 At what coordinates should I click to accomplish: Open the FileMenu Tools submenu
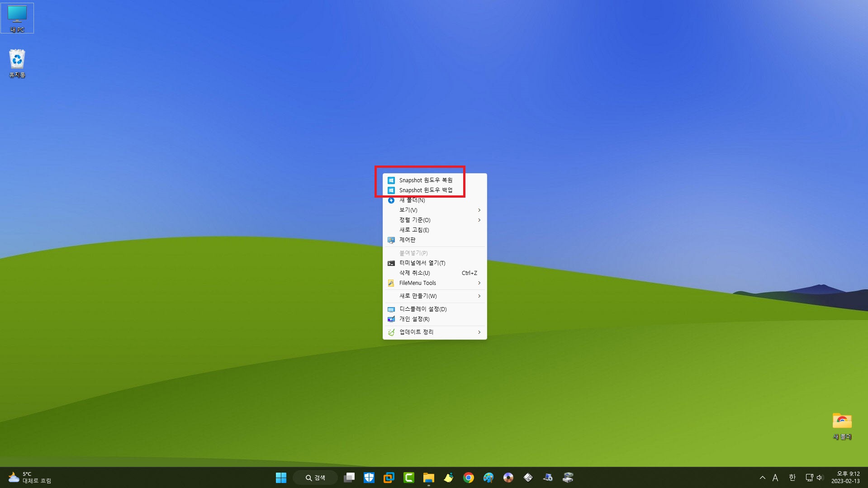point(435,283)
